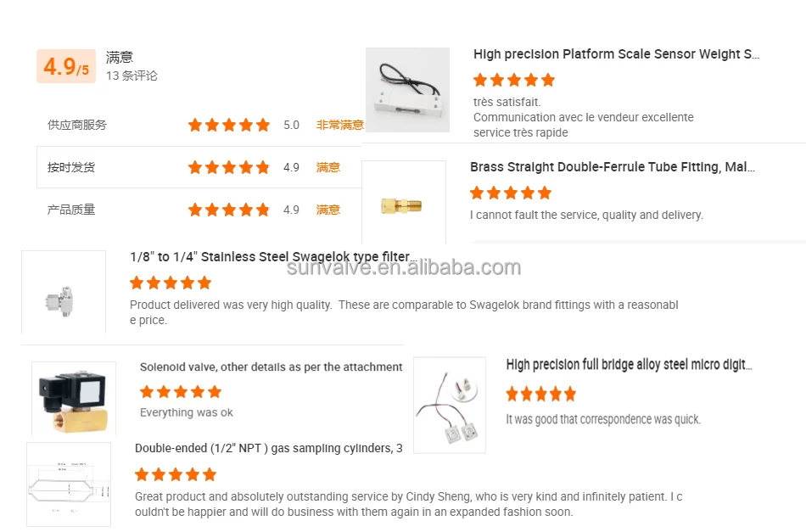Click stars under Platform Scale Sensor review
Screen dimensions: 806x532
coord(514,80)
